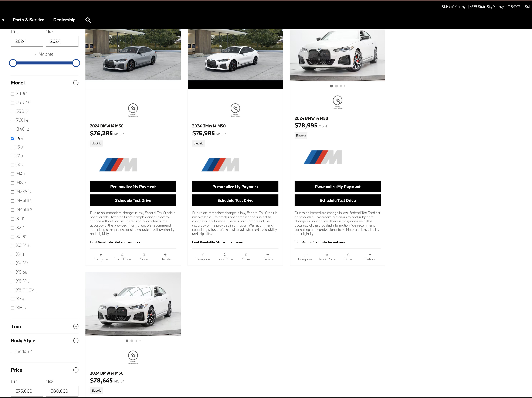Check the X5 PHEV model filter
Image resolution: width=532 pixels, height=398 pixels.
click(x=13, y=290)
